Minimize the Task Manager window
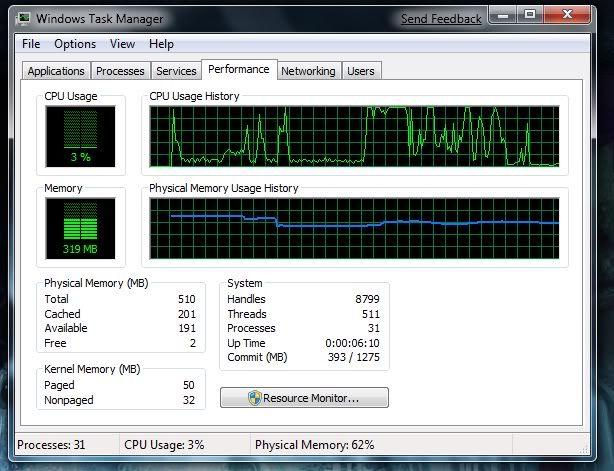 click(x=503, y=16)
